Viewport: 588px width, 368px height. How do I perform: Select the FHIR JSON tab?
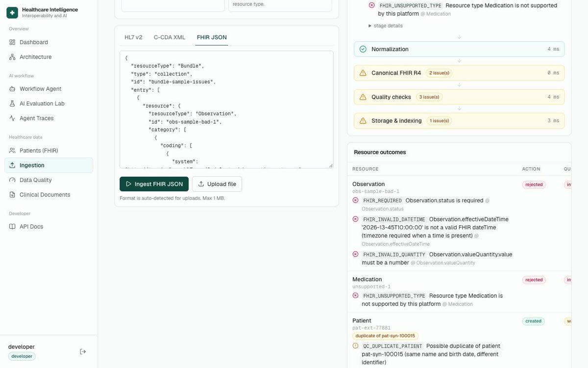[212, 37]
